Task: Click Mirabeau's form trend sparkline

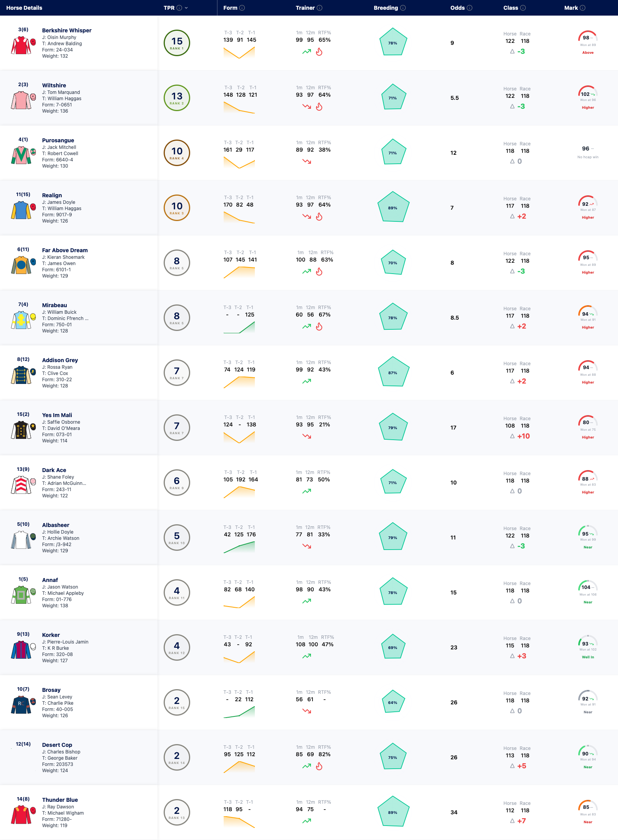Action: pos(239,327)
